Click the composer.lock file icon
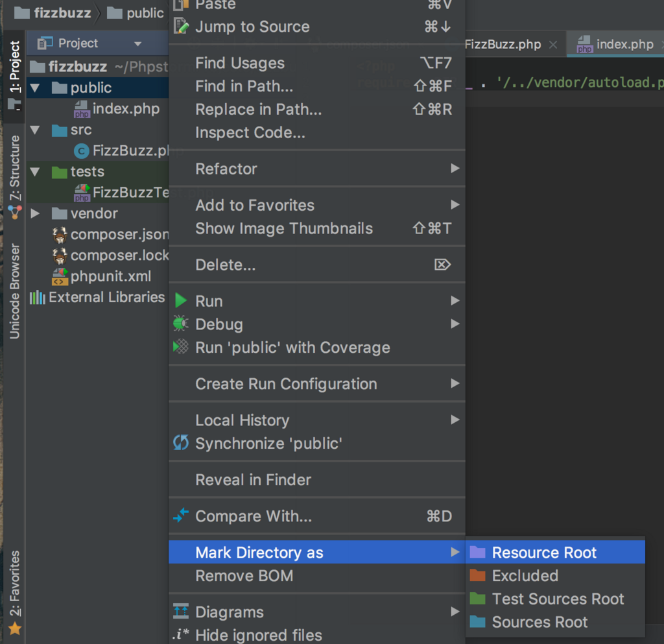The height and width of the screenshot is (644, 664). 60,256
